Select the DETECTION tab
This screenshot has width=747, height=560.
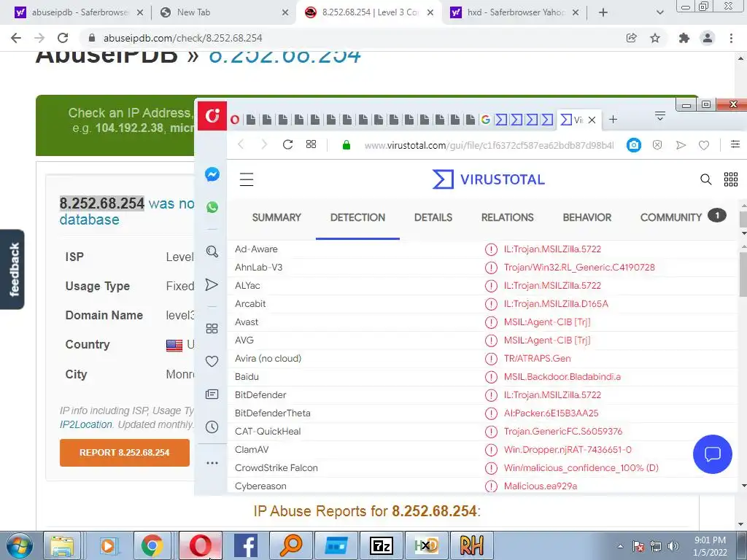pyautogui.click(x=357, y=217)
